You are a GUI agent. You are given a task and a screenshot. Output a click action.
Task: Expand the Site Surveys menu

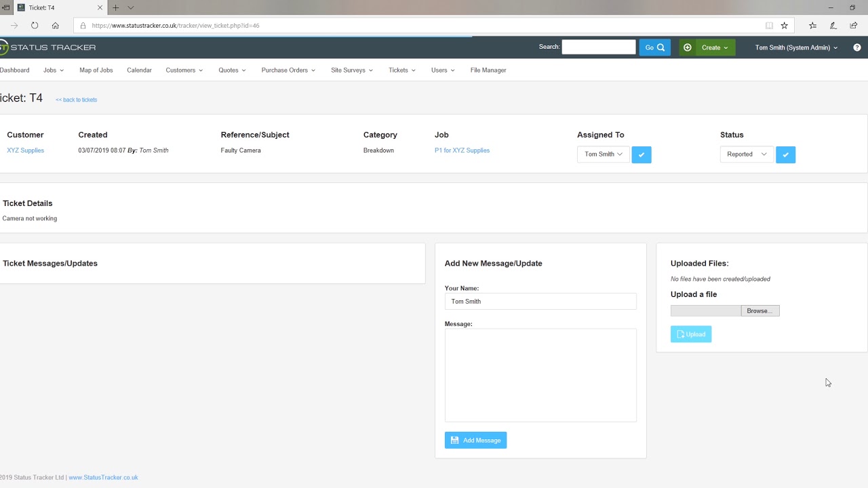352,70
